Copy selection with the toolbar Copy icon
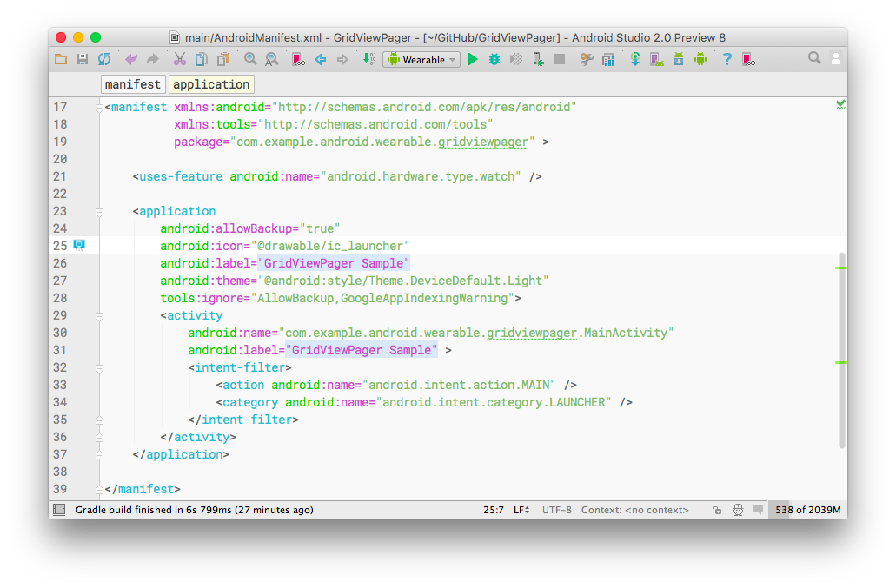 click(201, 59)
